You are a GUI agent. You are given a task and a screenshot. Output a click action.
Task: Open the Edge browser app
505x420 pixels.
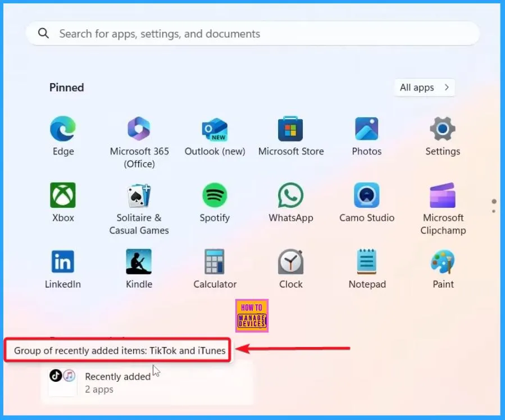(x=63, y=137)
